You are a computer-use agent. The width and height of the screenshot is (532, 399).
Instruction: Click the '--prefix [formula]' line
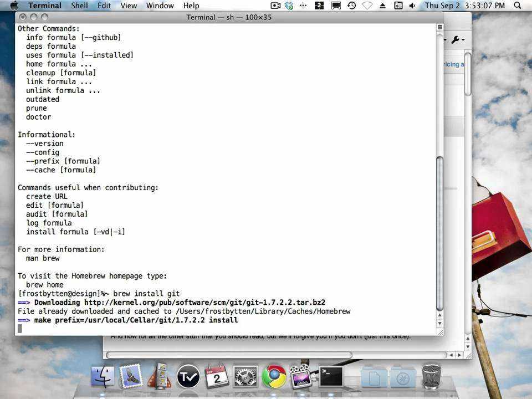[63, 161]
